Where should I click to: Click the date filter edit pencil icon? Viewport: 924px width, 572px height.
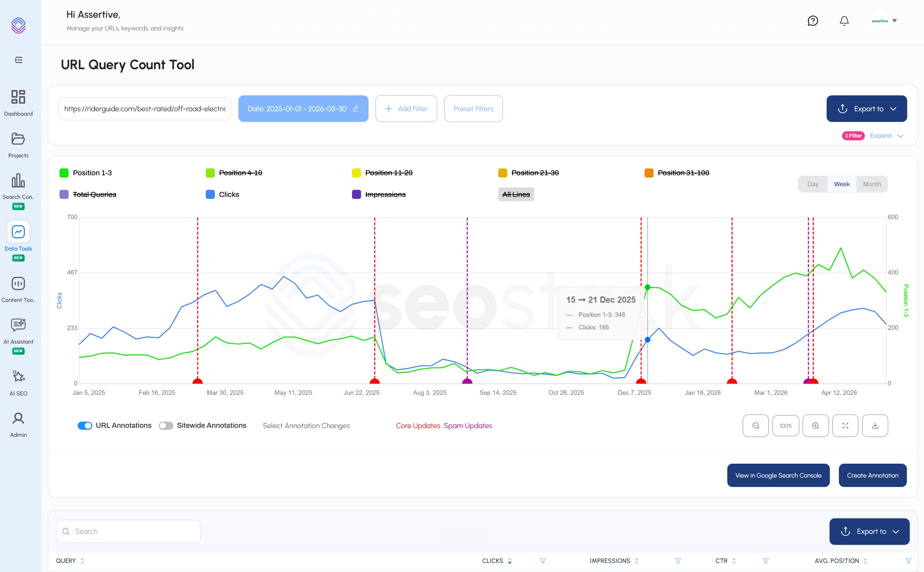tap(356, 109)
